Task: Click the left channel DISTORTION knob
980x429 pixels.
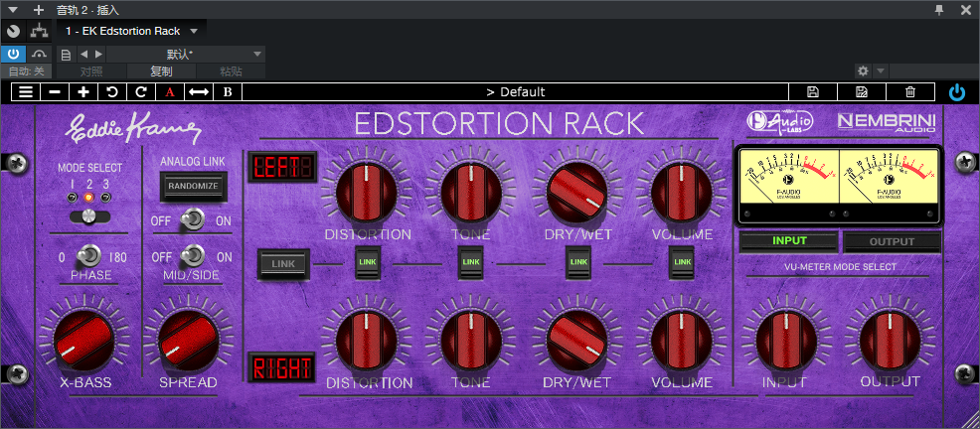Action: click(x=367, y=192)
